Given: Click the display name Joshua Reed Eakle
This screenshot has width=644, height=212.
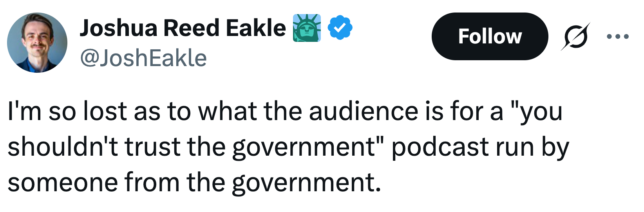Looking at the screenshot, I should click(183, 28).
